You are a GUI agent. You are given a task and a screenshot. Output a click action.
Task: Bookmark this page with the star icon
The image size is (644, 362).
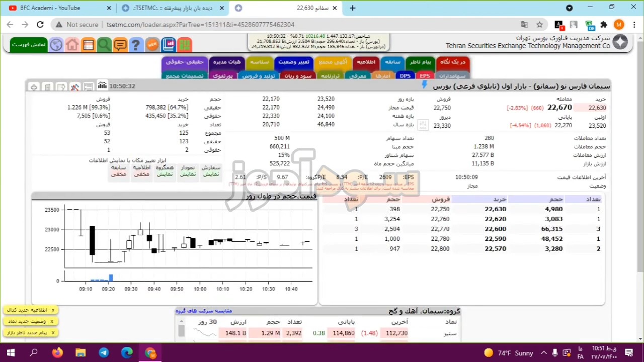(539, 24)
